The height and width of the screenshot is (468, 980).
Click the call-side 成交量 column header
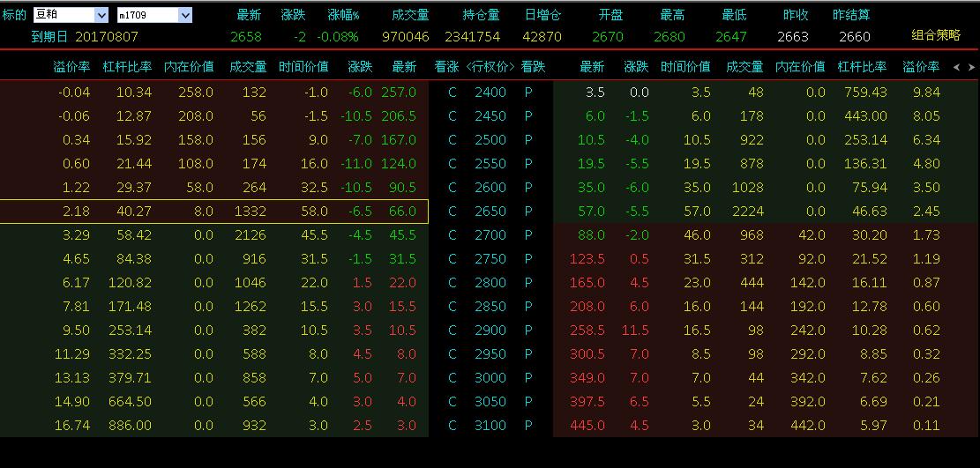248,66
